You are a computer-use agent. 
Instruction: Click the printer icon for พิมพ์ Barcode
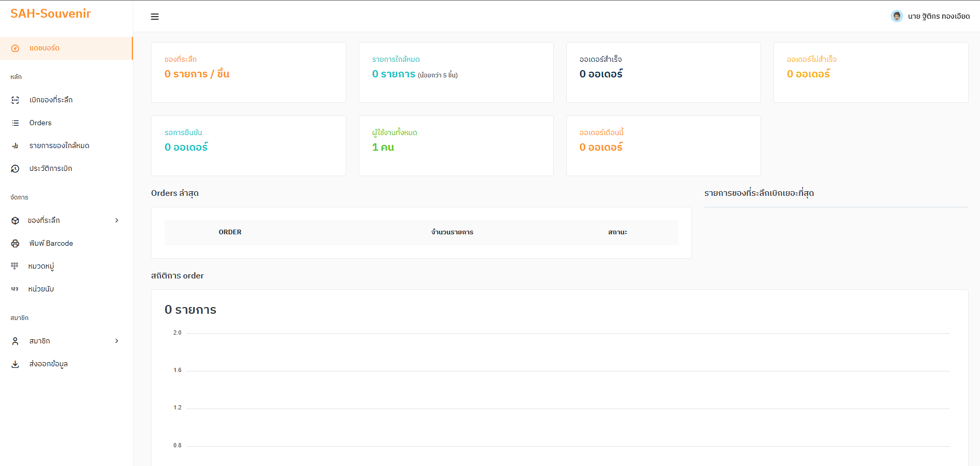pos(15,244)
